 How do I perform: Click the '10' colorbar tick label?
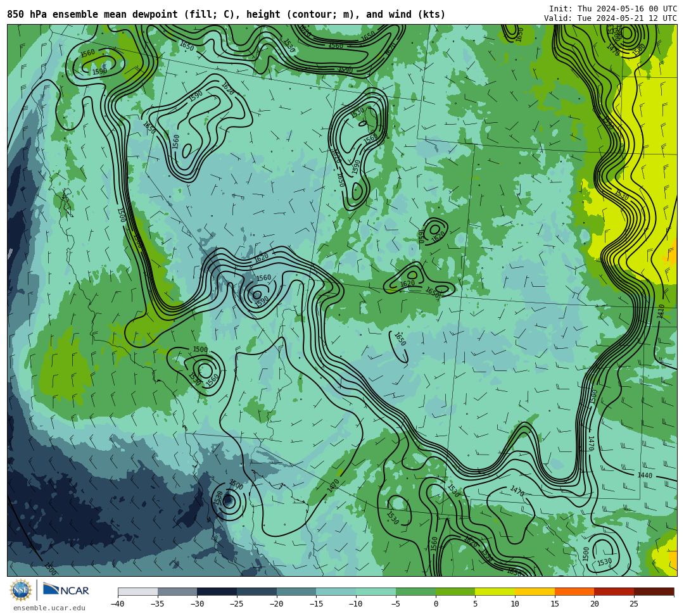click(x=515, y=604)
